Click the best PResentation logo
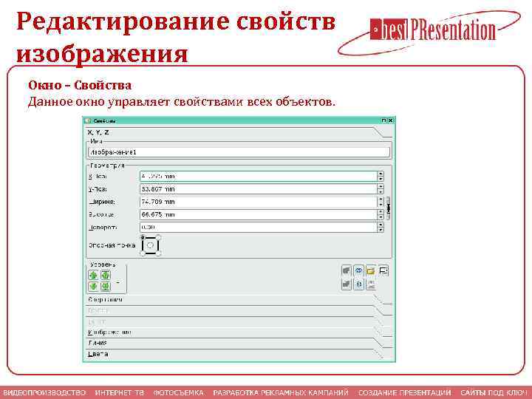This screenshot has height=399, width=532. click(429, 32)
